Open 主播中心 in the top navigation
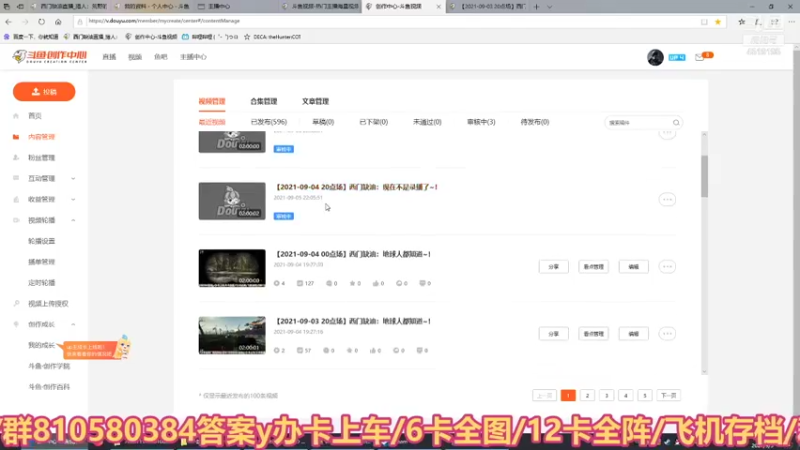The image size is (800, 450). (x=193, y=57)
